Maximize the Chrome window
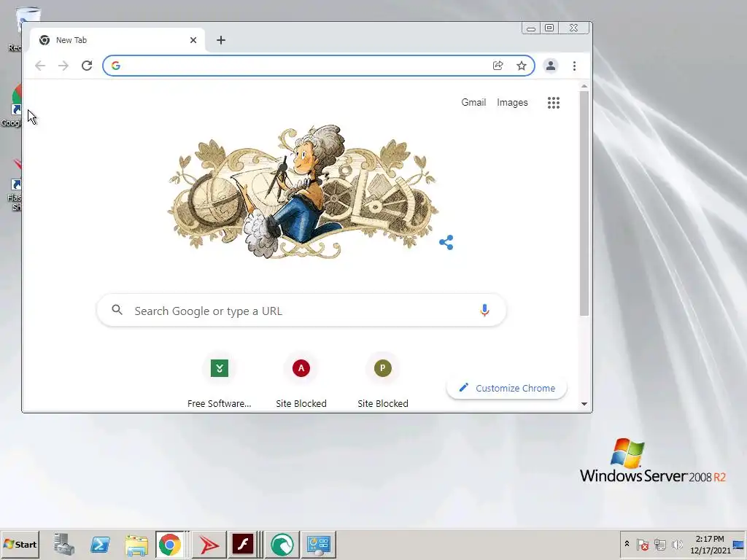The width and height of the screenshot is (747, 560). (549, 28)
